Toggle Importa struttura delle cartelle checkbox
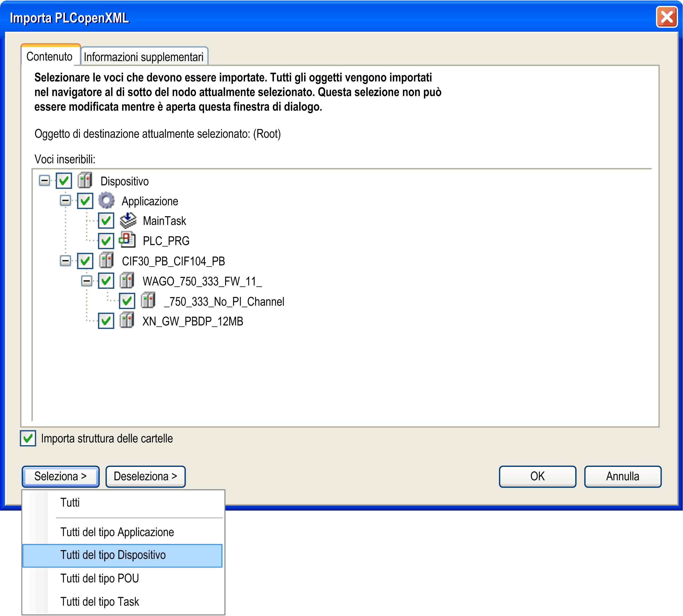 pos(28,438)
